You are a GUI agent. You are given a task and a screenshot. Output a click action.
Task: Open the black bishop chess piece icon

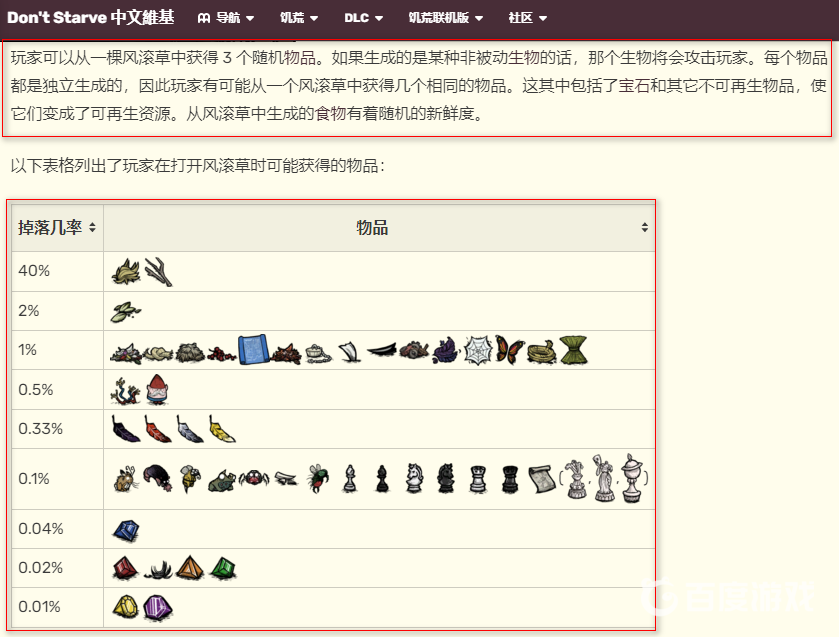(x=382, y=479)
